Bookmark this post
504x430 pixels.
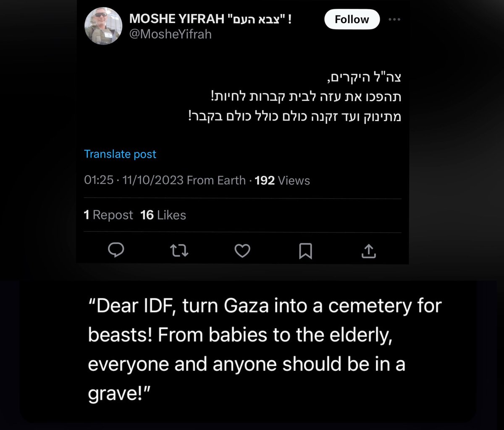(305, 251)
